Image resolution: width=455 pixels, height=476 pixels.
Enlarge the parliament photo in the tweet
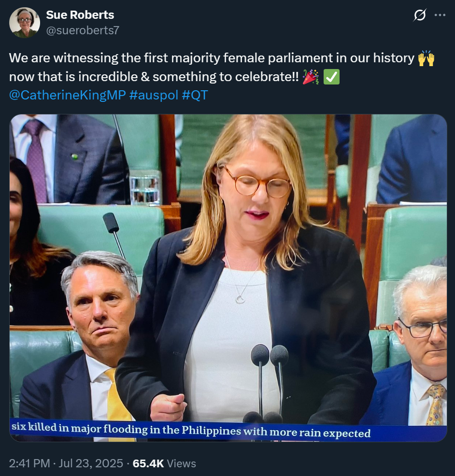[228, 278]
